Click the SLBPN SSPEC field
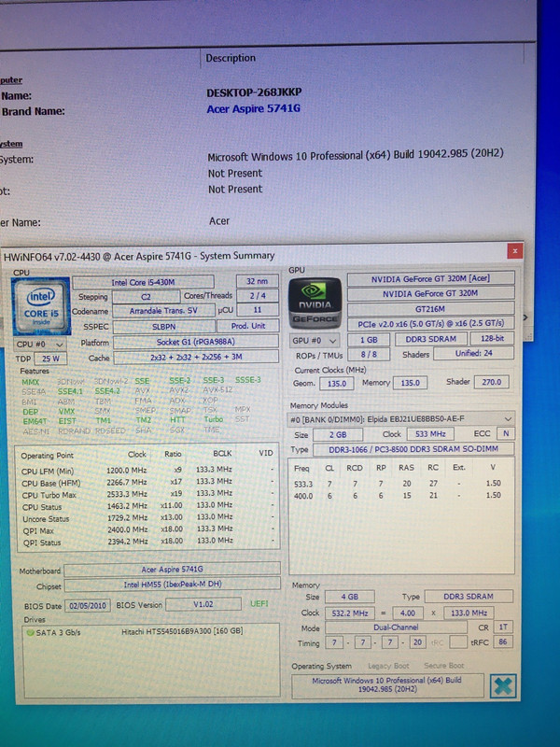The height and width of the screenshot is (747, 560). point(164,326)
